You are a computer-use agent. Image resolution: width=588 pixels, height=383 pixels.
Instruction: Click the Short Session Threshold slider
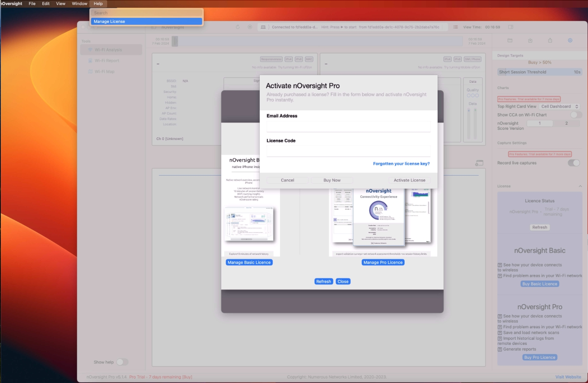(539, 72)
